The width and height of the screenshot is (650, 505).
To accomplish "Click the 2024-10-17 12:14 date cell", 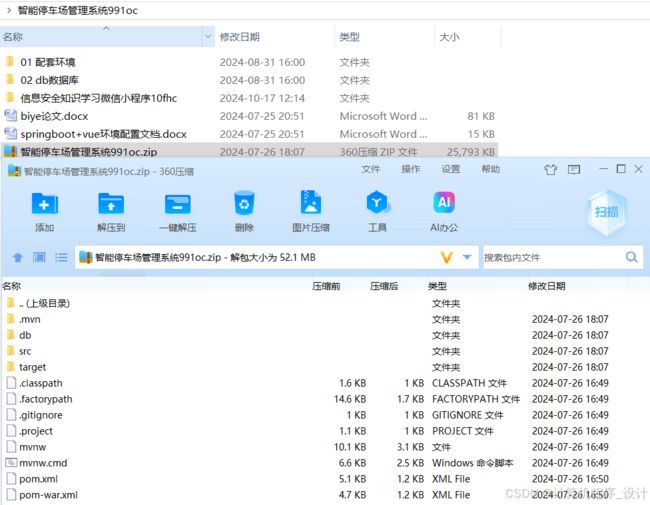I will 262,98.
